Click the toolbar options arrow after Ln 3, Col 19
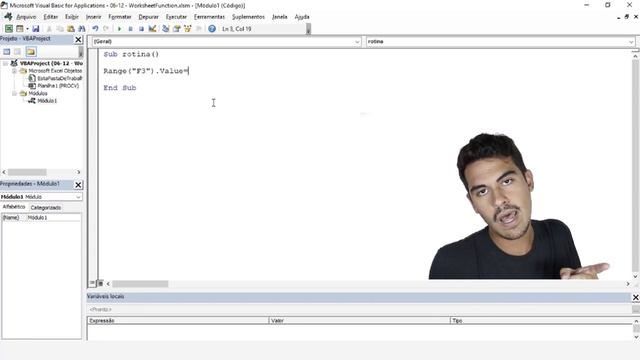The width and height of the screenshot is (640, 360). [309, 29]
